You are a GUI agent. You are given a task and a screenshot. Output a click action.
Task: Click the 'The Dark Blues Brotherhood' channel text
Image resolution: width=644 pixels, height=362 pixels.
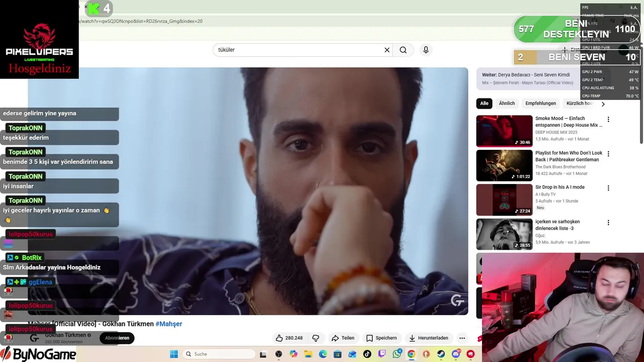(x=560, y=167)
